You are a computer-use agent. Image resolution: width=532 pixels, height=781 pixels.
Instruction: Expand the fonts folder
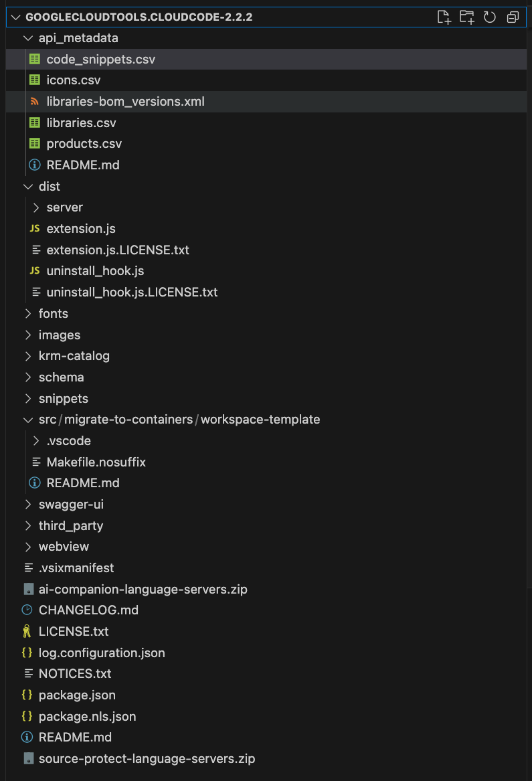28,313
